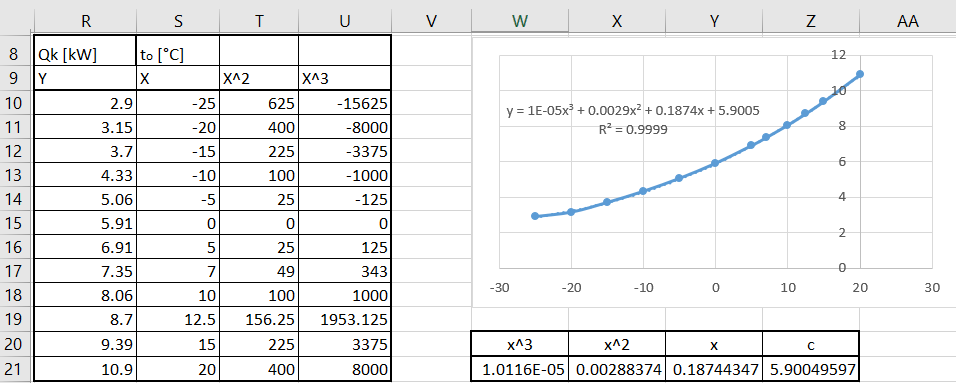
Task: Click coefficient cell 0.00288374
Action: tap(616, 368)
